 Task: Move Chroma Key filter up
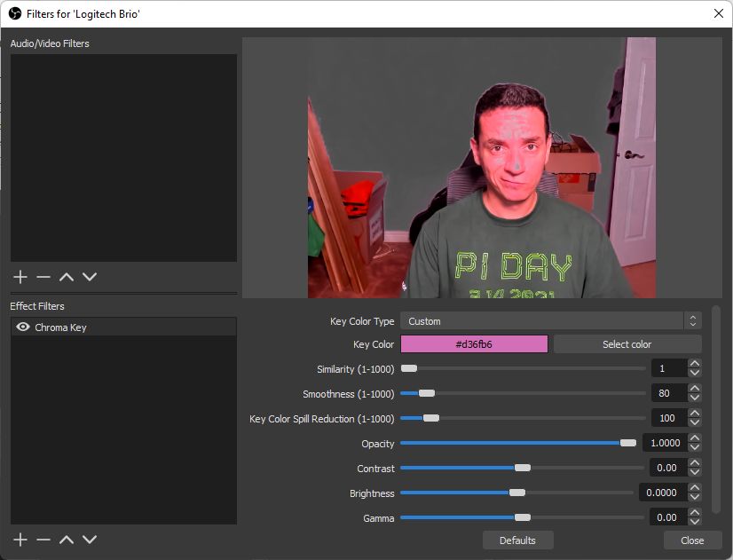coord(66,539)
